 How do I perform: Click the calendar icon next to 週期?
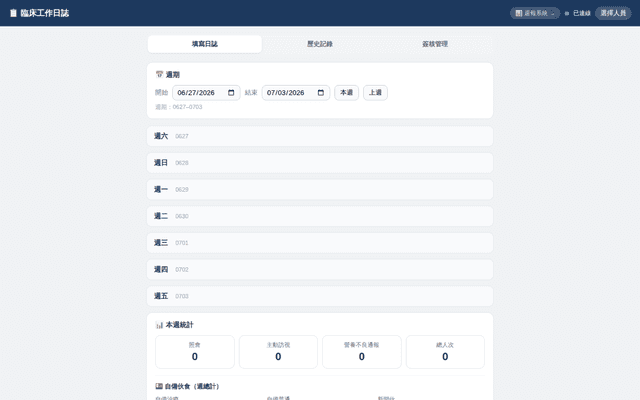click(159, 74)
